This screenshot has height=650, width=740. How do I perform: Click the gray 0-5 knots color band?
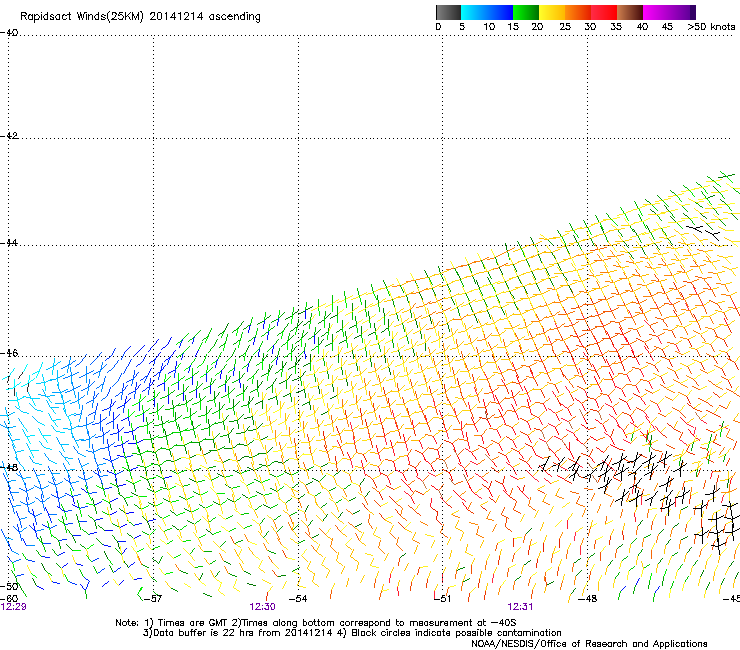click(448, 12)
